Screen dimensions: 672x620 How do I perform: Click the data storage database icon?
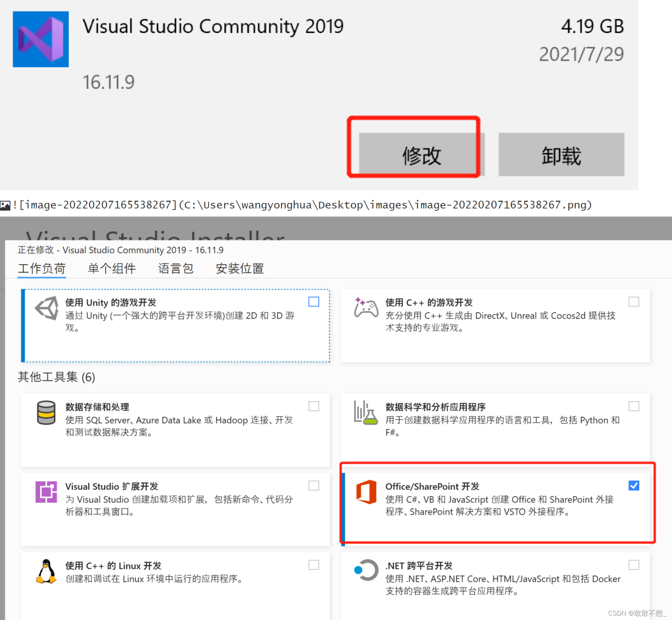[x=46, y=413]
